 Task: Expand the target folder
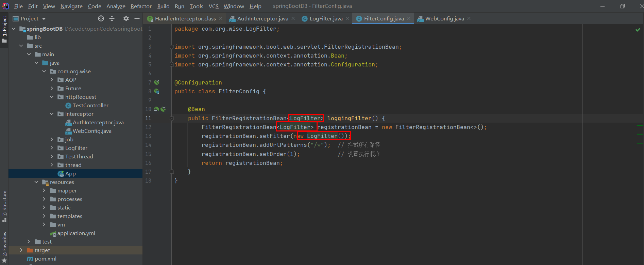tap(21, 250)
